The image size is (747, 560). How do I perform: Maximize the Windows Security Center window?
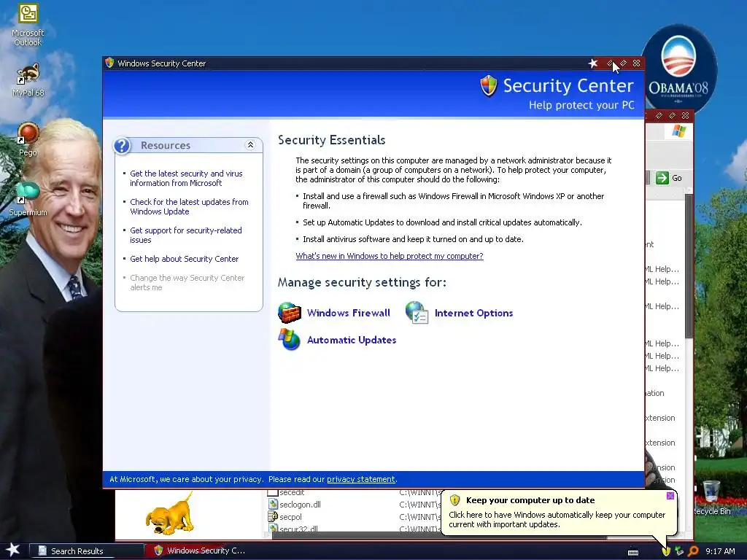click(623, 63)
